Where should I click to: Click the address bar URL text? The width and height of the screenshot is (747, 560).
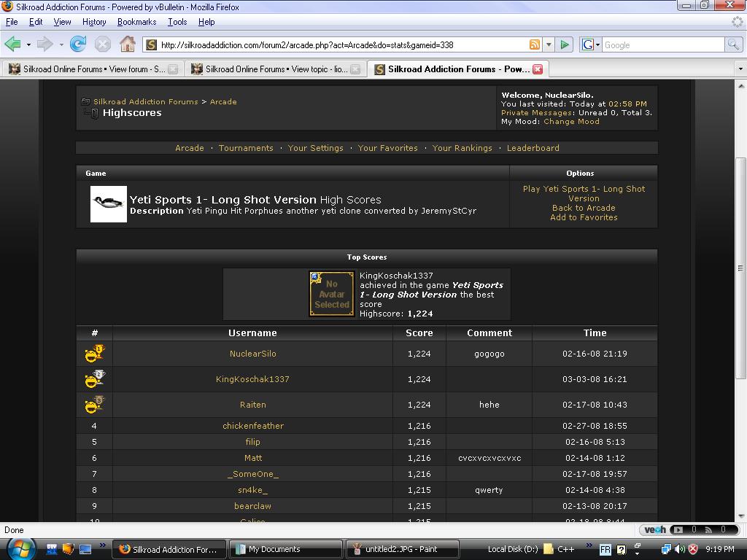point(307,44)
